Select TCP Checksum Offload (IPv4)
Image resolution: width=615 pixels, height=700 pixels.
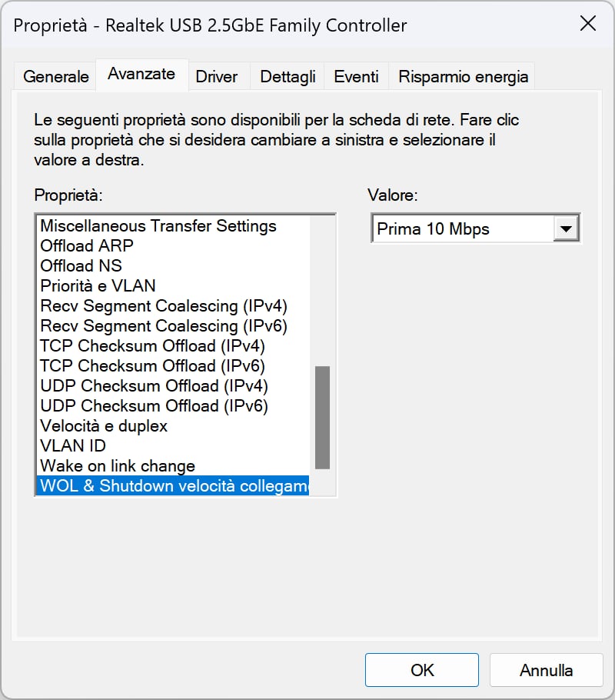tap(173, 346)
